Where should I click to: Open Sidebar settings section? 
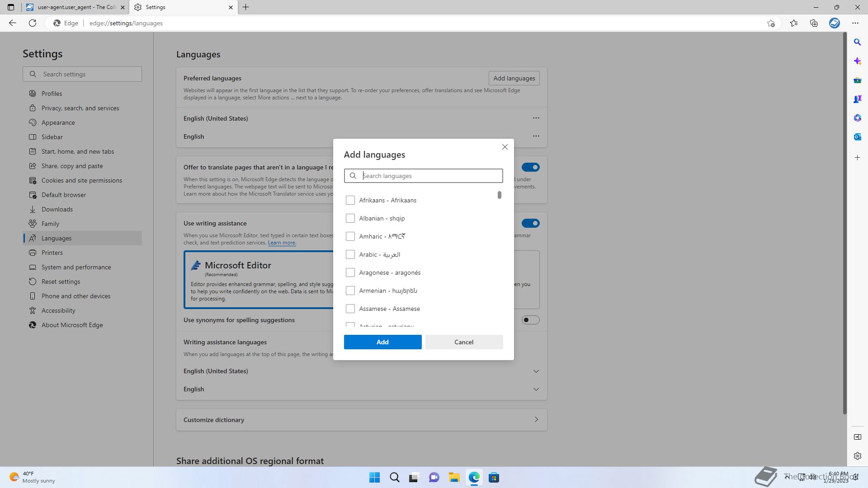(82, 137)
